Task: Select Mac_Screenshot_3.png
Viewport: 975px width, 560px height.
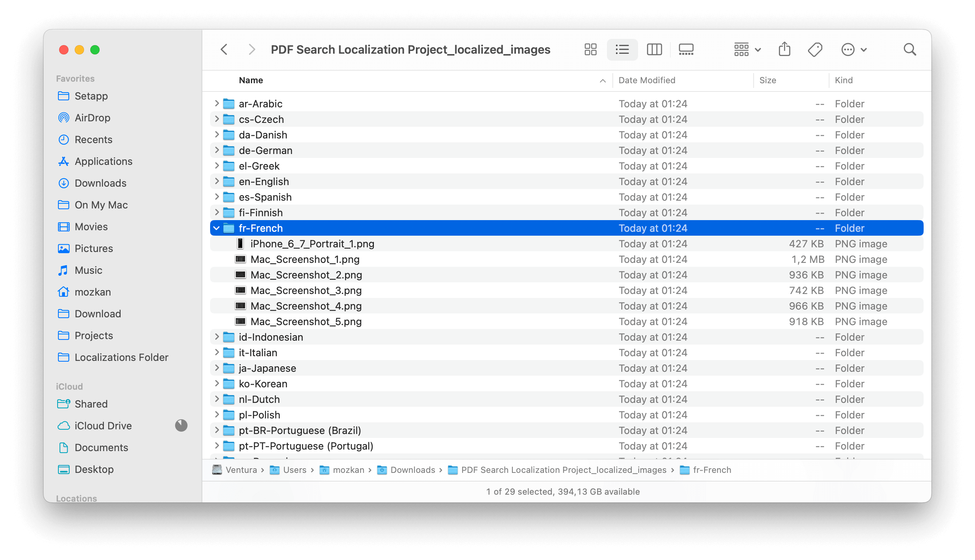Action: point(306,290)
